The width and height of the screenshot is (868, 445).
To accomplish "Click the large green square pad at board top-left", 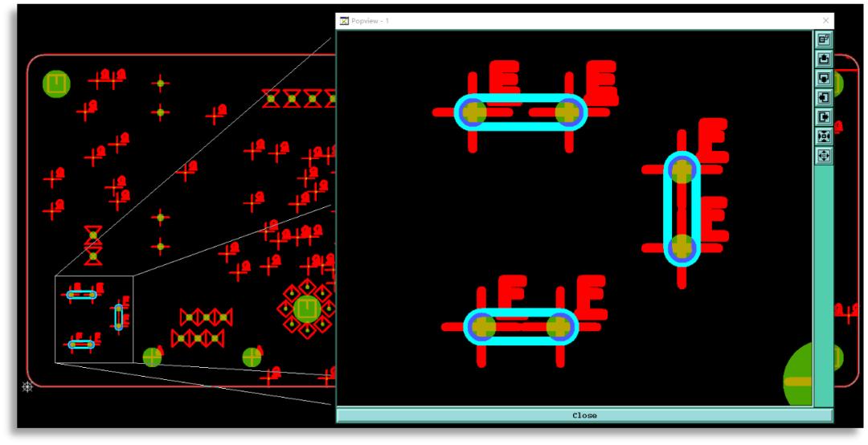I will point(56,84).
